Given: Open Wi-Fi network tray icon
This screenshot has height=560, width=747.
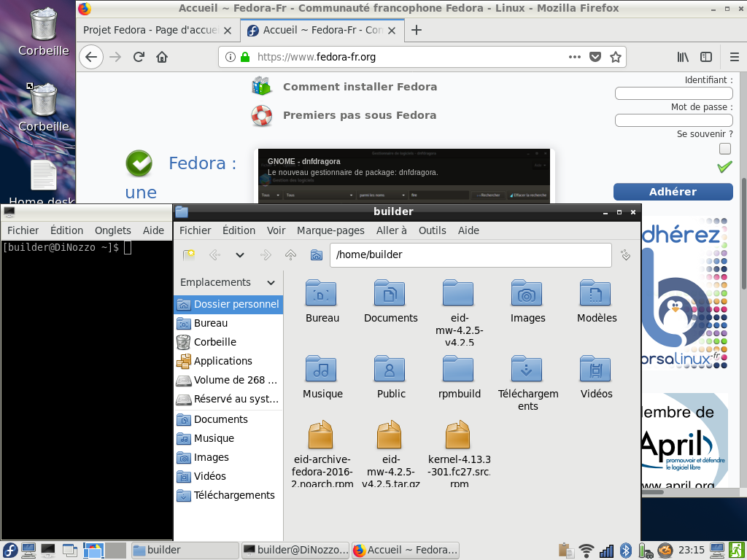Looking at the screenshot, I should (586, 551).
